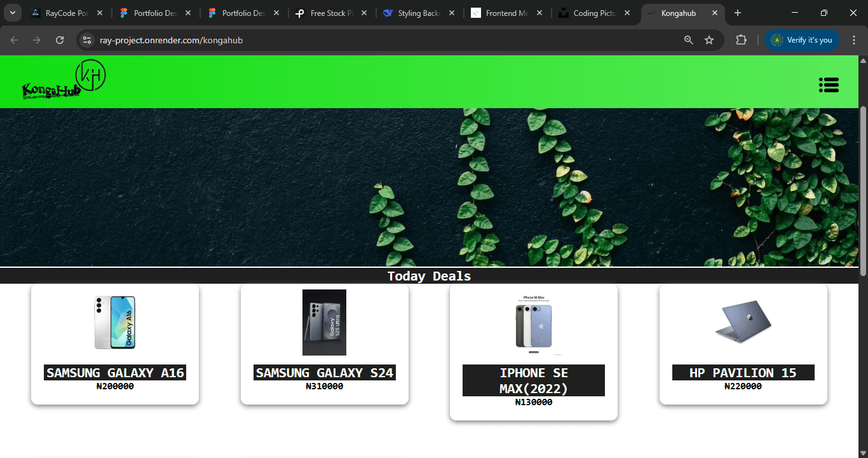Select the Samsung Galaxy A16 product image
Viewport: 868px width, 458px height.
click(115, 322)
